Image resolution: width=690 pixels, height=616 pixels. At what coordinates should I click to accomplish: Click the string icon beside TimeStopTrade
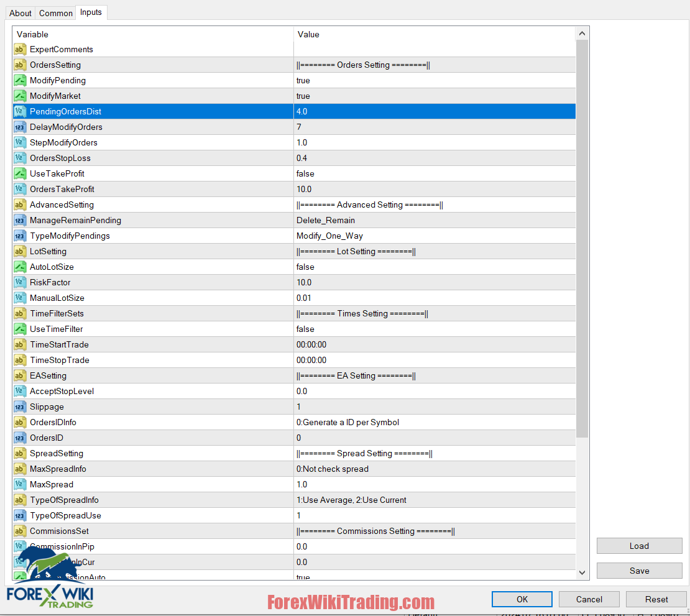click(x=20, y=361)
